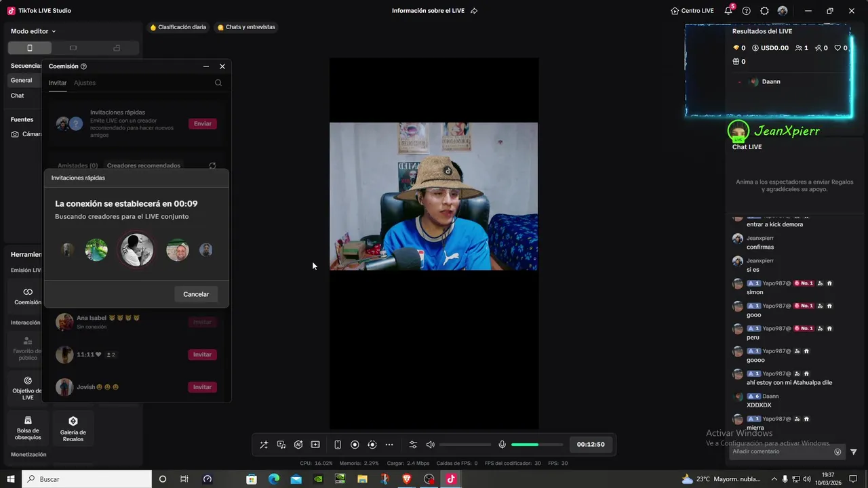Open the settings gear in the title bar
This screenshot has width=868, height=488.
pos(764,11)
